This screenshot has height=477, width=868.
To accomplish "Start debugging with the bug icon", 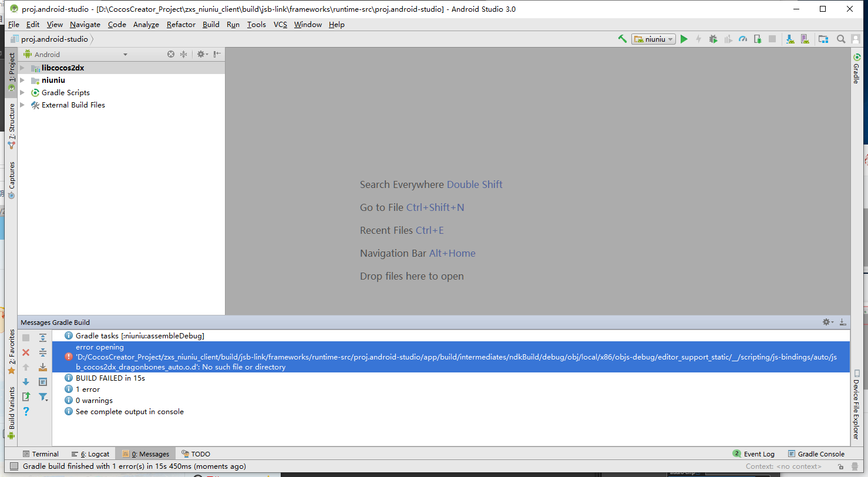I will (x=713, y=39).
